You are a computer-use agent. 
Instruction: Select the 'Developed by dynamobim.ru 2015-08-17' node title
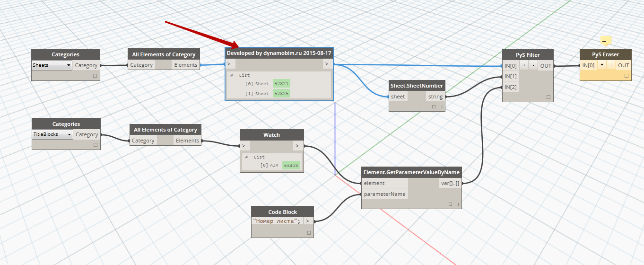(x=279, y=53)
